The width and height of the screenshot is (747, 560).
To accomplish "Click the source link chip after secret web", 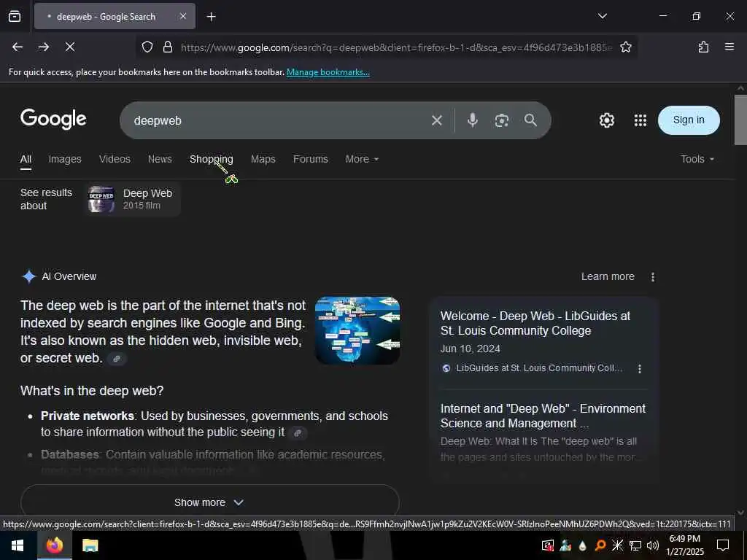I will pos(117,359).
